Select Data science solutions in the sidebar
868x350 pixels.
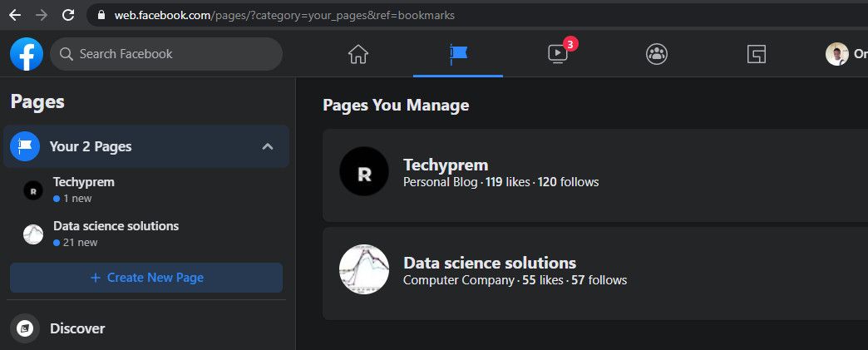(116, 226)
